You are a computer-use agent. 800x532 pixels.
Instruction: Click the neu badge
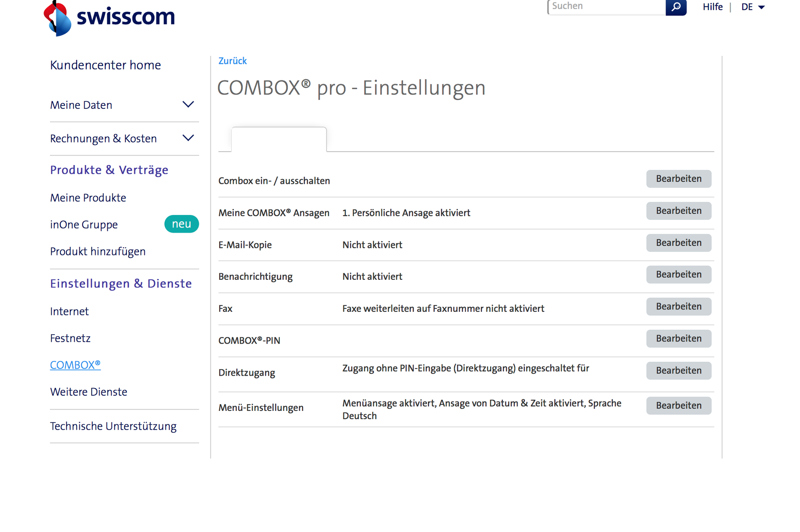tap(181, 224)
